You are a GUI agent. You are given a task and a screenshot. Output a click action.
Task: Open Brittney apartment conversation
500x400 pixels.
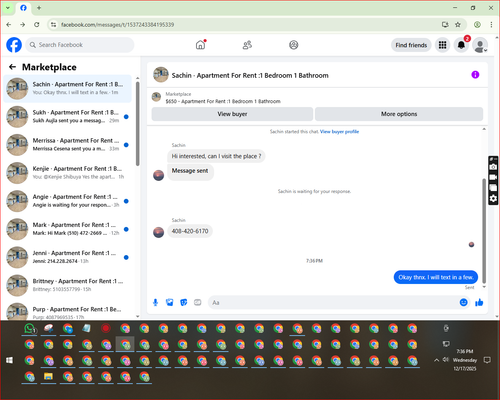pos(67,285)
